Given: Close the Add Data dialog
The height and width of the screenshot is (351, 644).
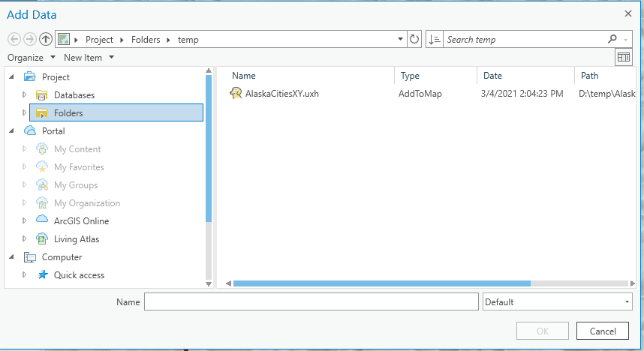Looking at the screenshot, I should click(628, 13).
